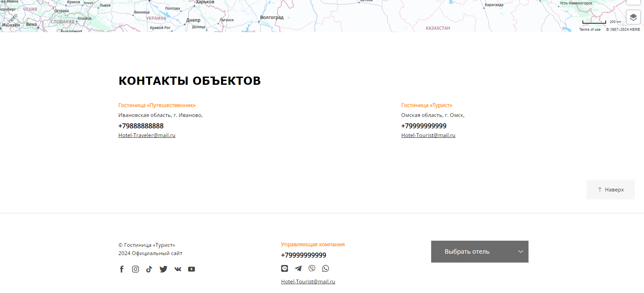Contact via the LINE messenger icon
This screenshot has height=293, width=644.
(285, 268)
